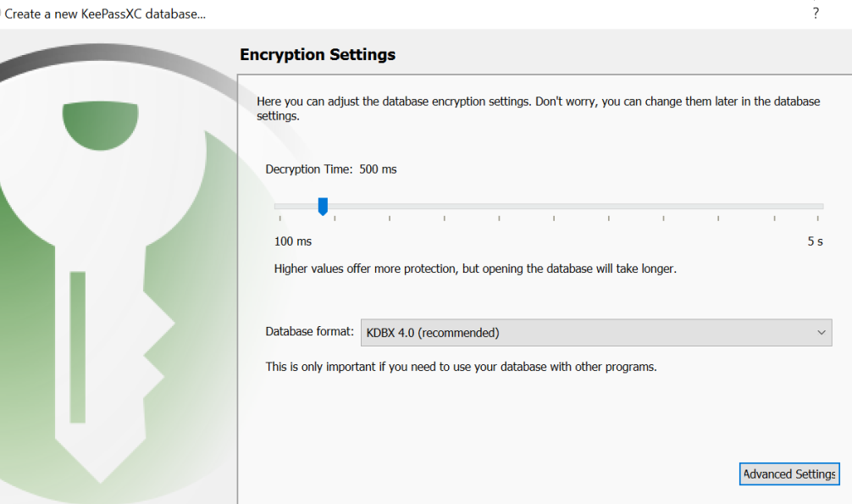The height and width of the screenshot is (504, 852).
Task: Click the "This is only important" note text
Action: (461, 367)
